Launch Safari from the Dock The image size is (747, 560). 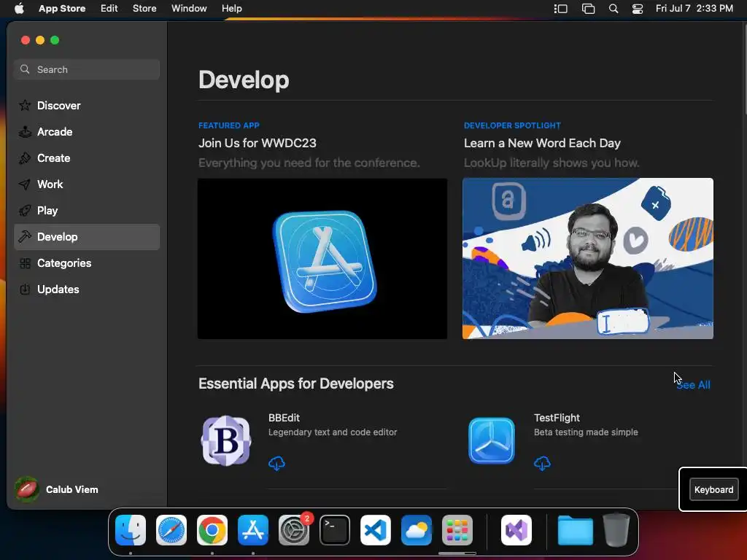pyautogui.click(x=171, y=530)
